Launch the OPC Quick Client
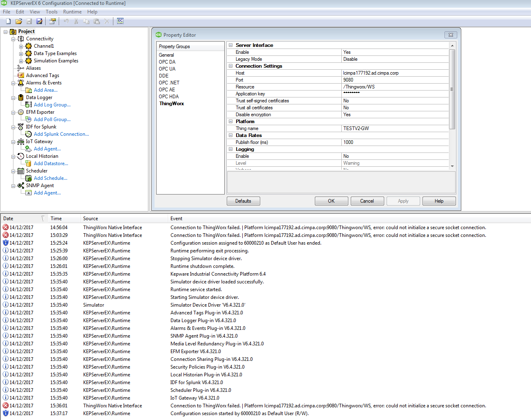531x420 pixels. click(x=120, y=21)
